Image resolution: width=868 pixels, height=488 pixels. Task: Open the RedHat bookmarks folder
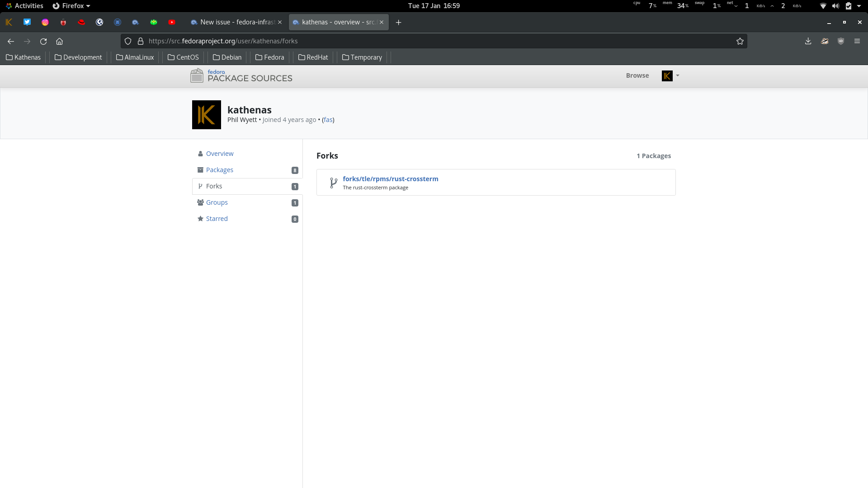point(313,57)
